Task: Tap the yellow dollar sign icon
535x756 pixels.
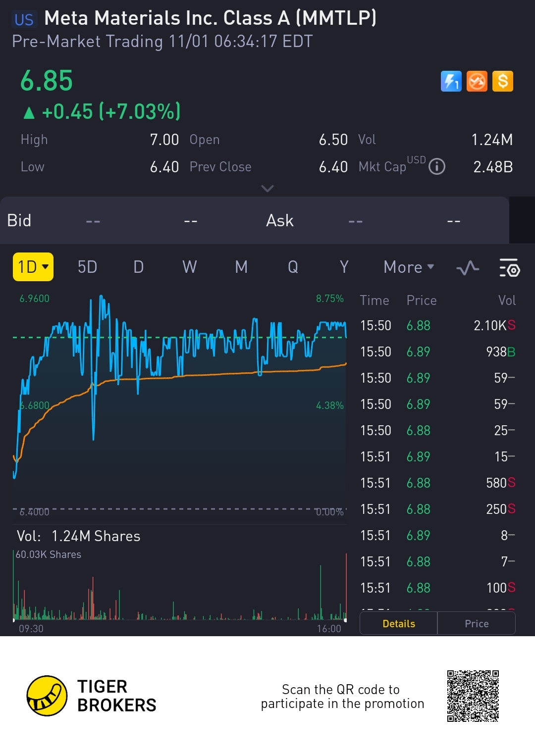Action: 503,81
